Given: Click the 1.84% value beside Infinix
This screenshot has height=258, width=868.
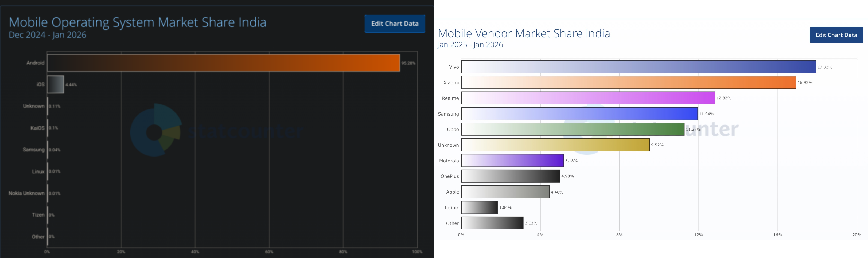Looking at the screenshot, I should point(505,208).
